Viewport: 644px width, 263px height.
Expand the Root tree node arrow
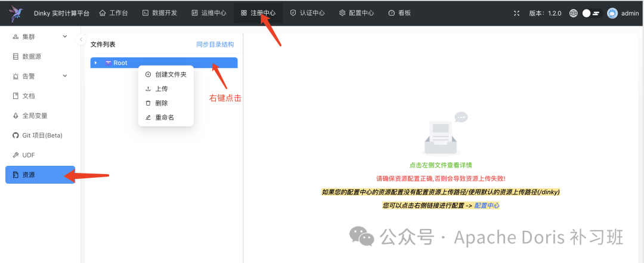tap(95, 63)
